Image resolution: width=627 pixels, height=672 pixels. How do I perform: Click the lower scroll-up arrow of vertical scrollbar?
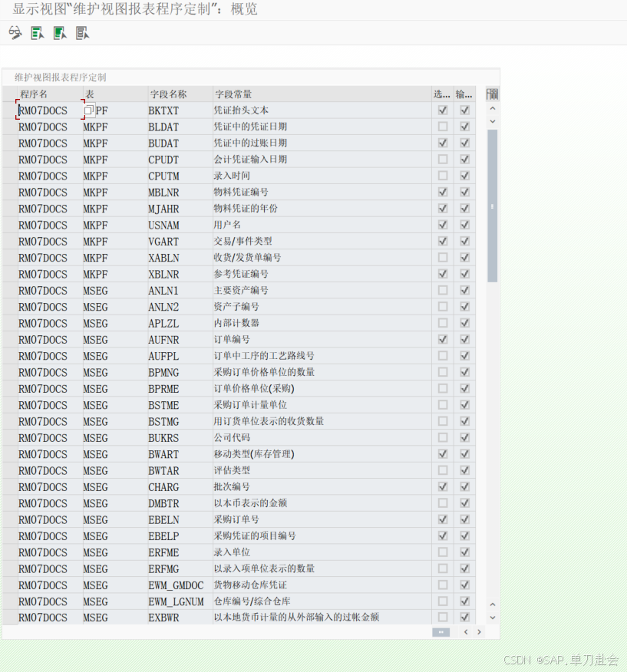click(493, 604)
